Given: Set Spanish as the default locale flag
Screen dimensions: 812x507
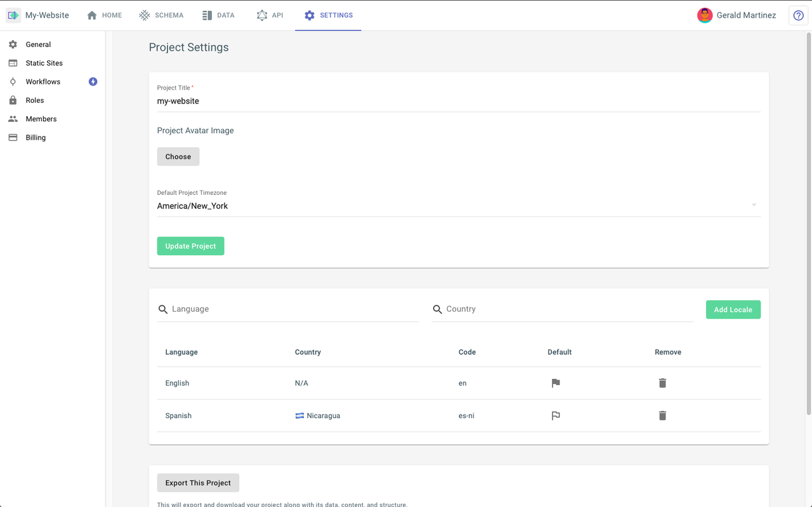Looking at the screenshot, I should [x=556, y=416].
